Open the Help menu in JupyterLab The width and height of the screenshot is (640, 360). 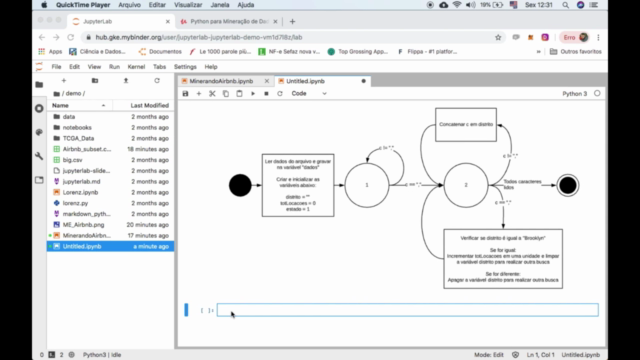211,67
